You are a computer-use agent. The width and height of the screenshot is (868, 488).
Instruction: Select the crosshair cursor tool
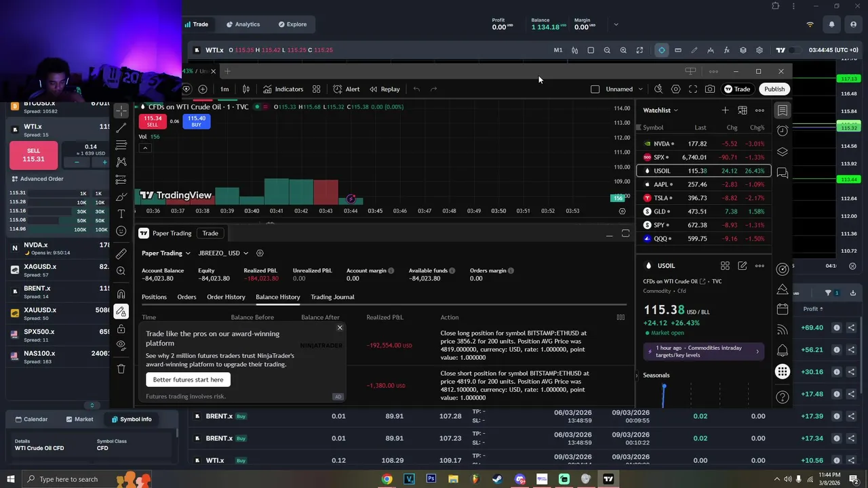pyautogui.click(x=121, y=110)
